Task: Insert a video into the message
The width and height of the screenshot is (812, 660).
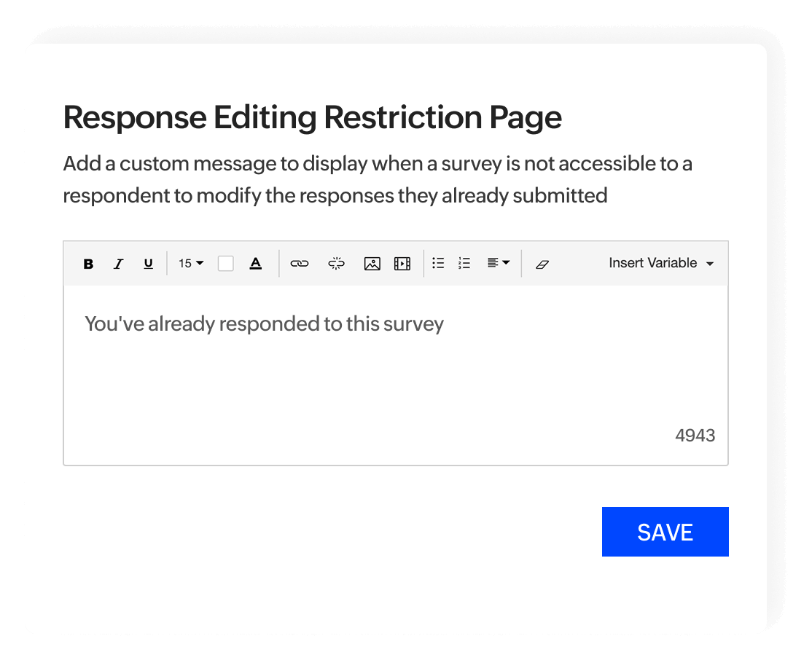Action: (402, 263)
